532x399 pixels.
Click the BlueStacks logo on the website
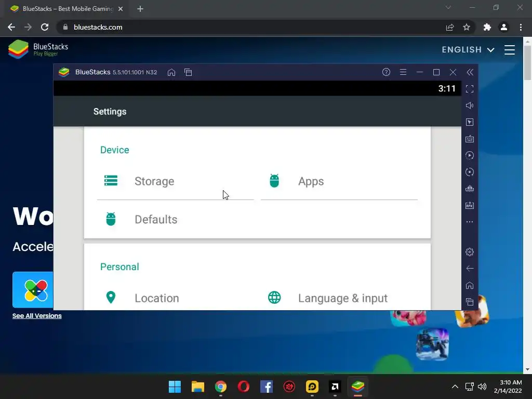point(38,49)
